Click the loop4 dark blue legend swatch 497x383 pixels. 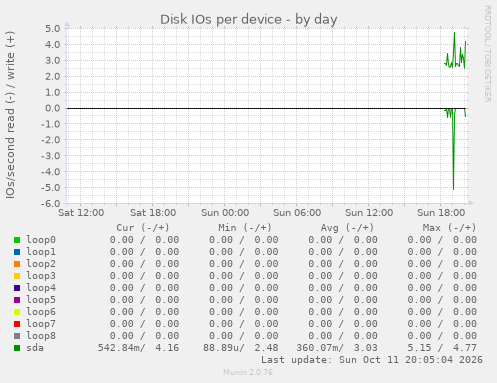tap(17, 288)
